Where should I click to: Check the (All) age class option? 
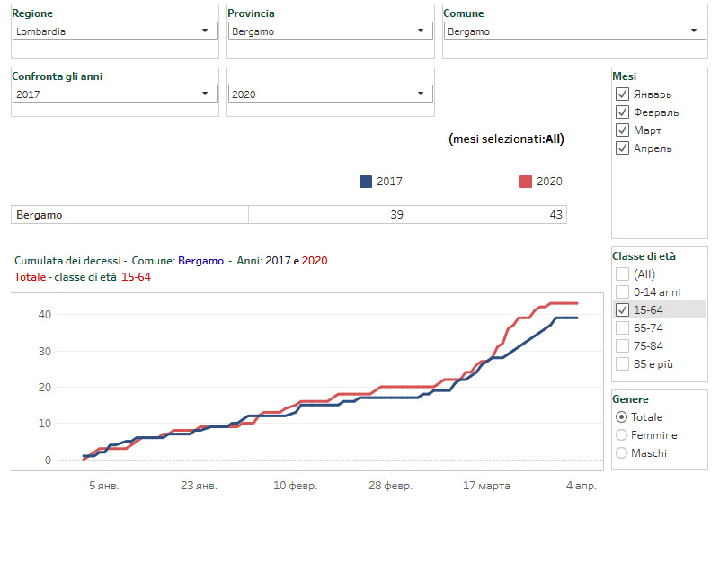[622, 274]
